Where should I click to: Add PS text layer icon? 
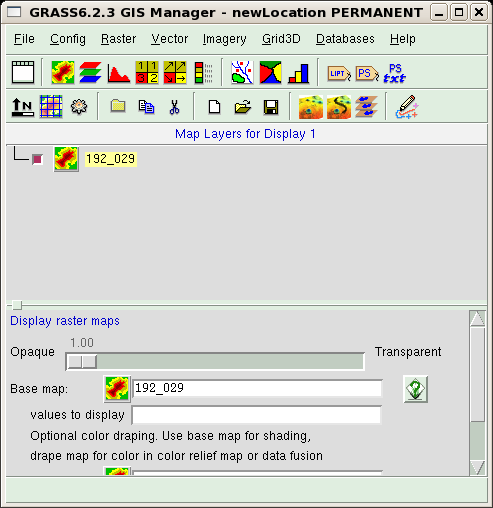click(395, 73)
